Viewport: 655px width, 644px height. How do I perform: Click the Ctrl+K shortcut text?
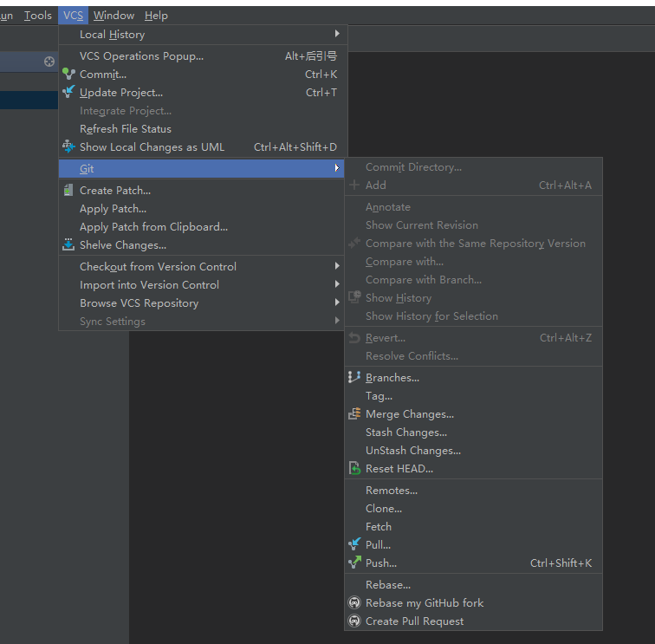pos(321,75)
